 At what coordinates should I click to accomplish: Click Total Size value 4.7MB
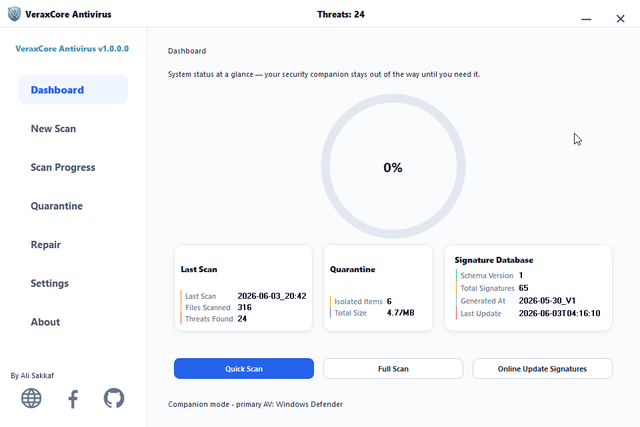point(400,313)
